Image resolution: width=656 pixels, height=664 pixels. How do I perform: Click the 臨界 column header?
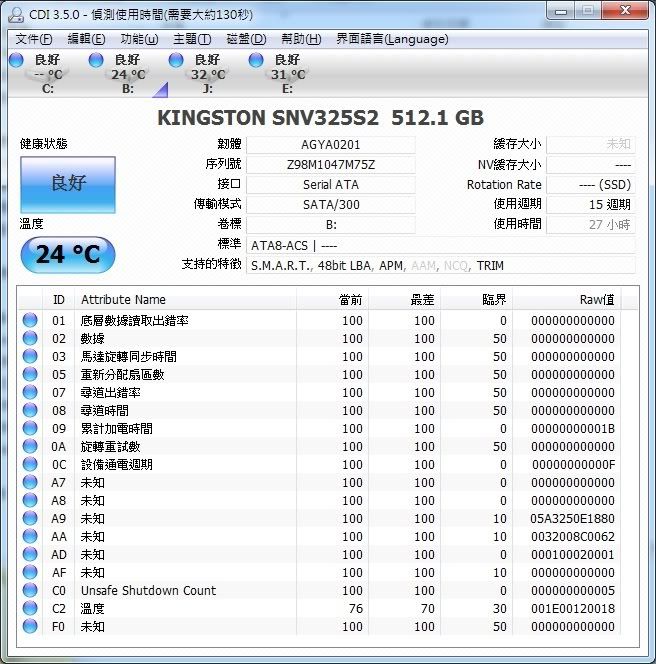(476, 299)
